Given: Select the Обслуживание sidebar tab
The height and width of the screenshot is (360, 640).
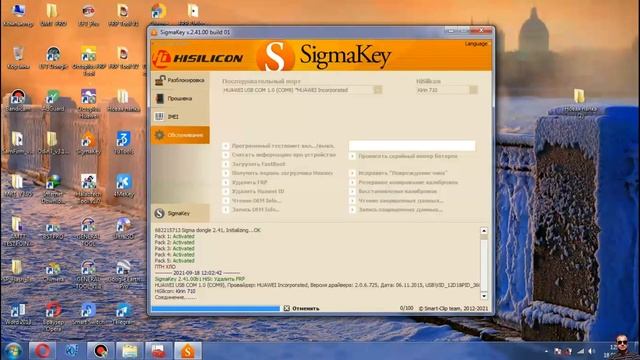Looking at the screenshot, I should 180,135.
